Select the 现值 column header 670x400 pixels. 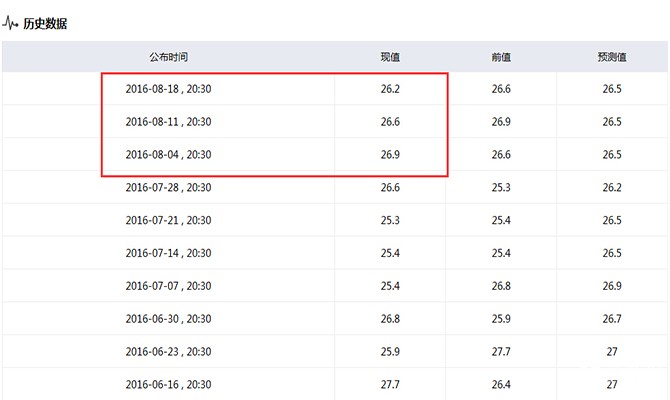[x=390, y=57]
